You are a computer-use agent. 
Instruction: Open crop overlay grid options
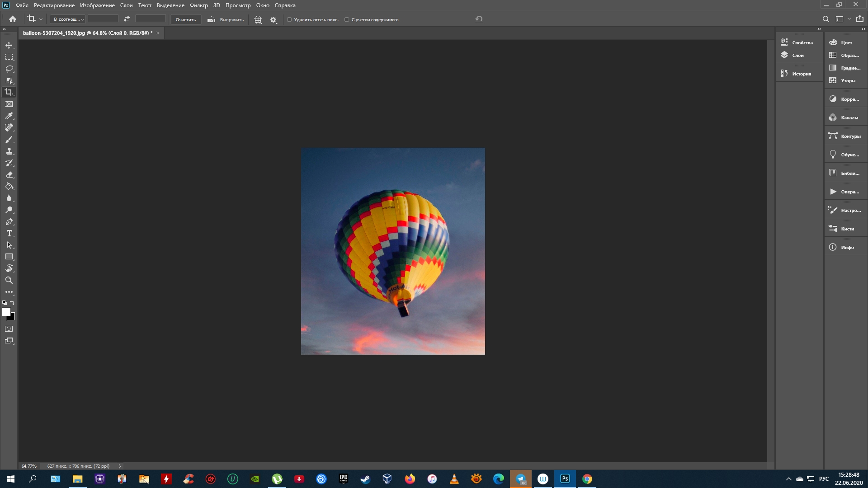coord(258,19)
